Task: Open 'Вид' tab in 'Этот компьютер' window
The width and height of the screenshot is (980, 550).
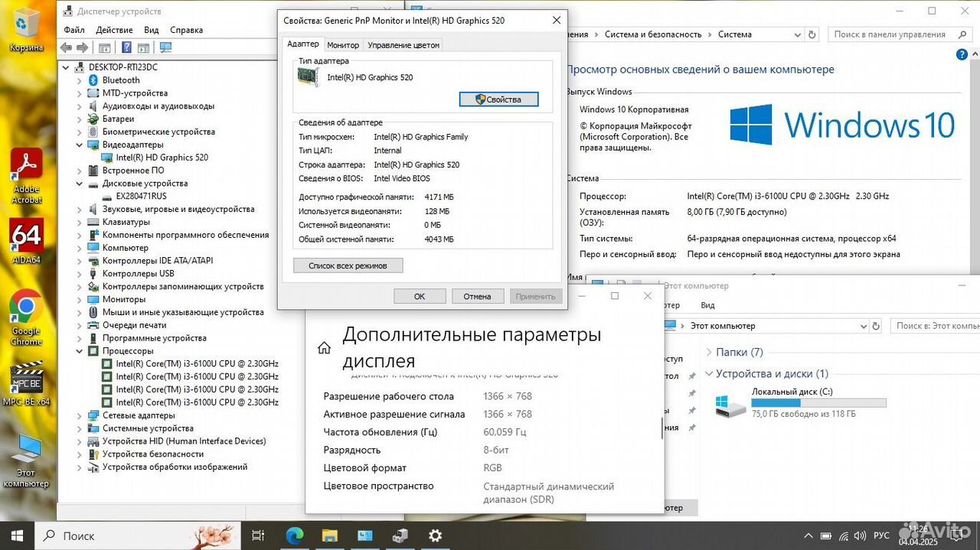Action: [707, 305]
